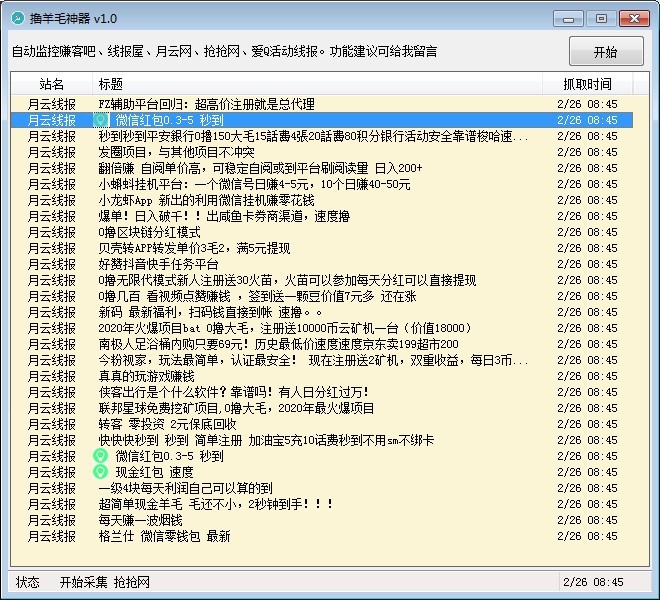Select row 今粉视家,玩法最简单

pyautogui.click(x=322, y=360)
